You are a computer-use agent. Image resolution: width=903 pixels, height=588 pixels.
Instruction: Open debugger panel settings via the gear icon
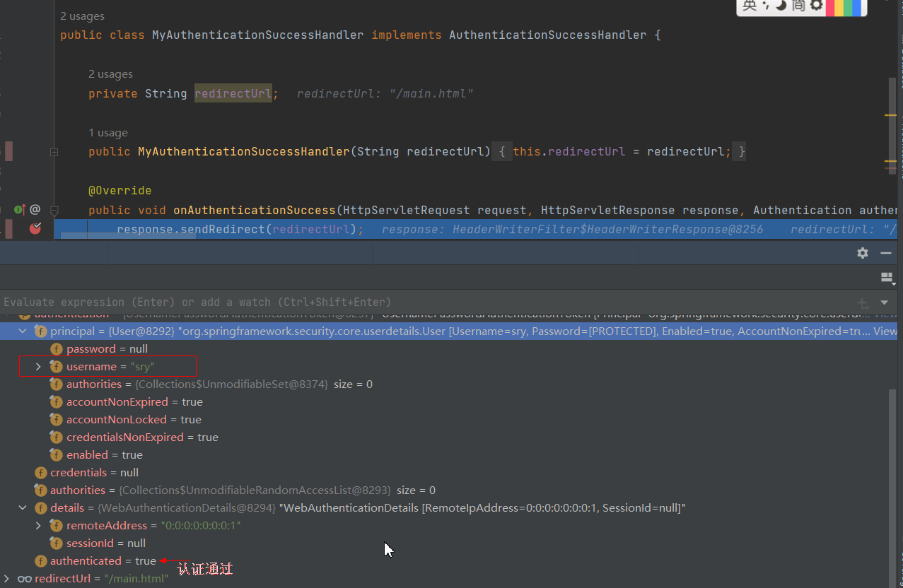coord(863,252)
